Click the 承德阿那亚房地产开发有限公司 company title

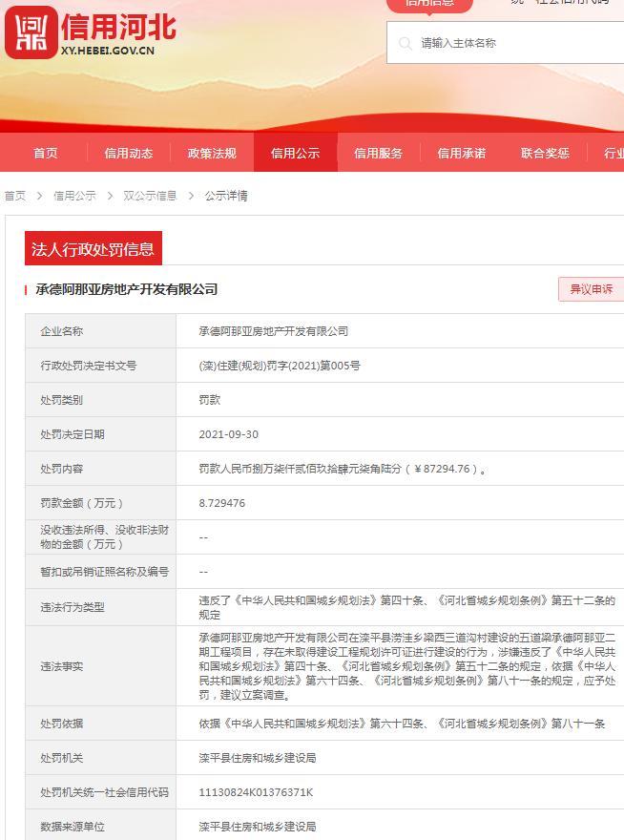(127, 289)
